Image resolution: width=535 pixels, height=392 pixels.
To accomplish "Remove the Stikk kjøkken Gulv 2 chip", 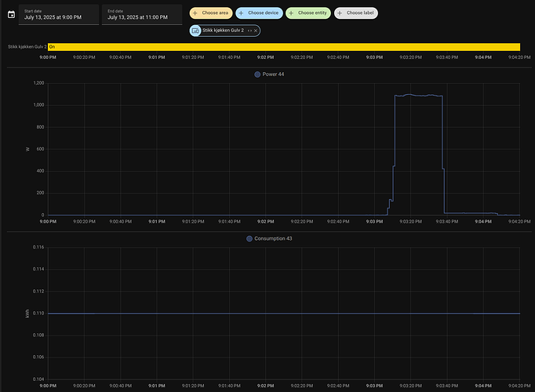I will [x=256, y=31].
